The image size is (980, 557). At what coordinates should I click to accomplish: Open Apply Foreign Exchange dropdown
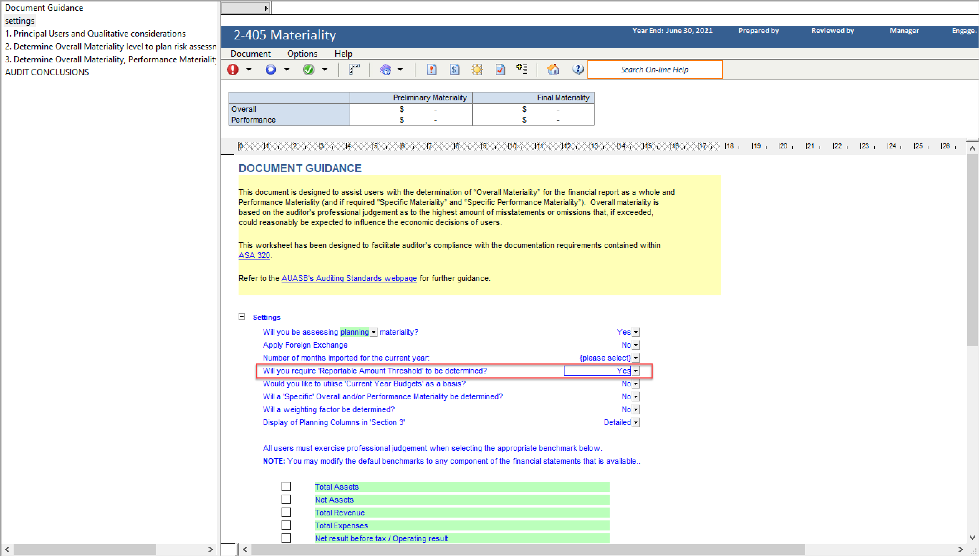point(636,346)
